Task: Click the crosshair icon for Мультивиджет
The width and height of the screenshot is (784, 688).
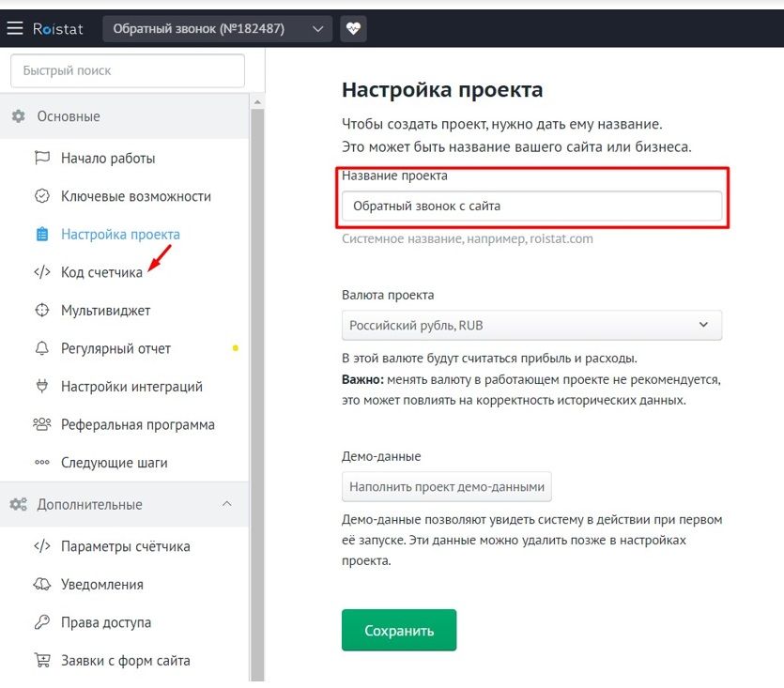Action: [x=42, y=310]
